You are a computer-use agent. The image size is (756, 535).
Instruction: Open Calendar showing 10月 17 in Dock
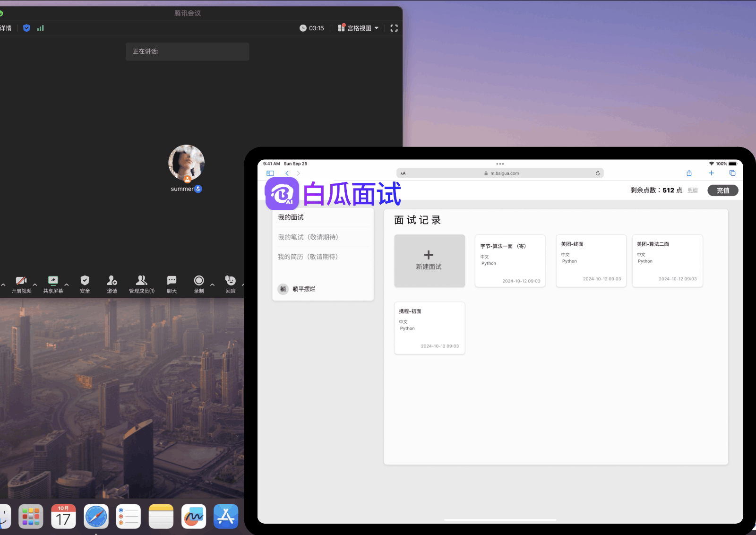pos(63,516)
